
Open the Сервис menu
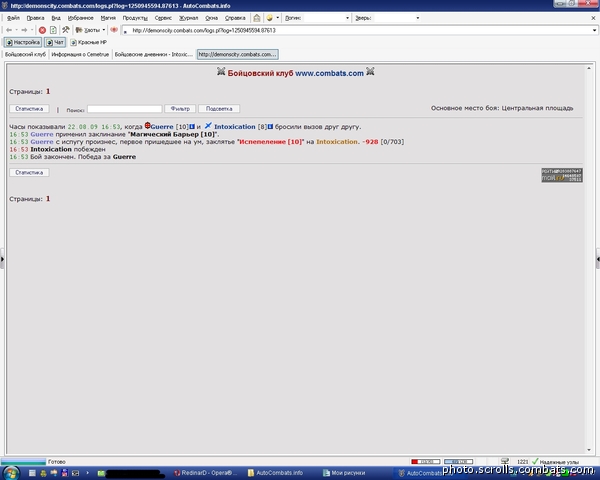[163, 18]
